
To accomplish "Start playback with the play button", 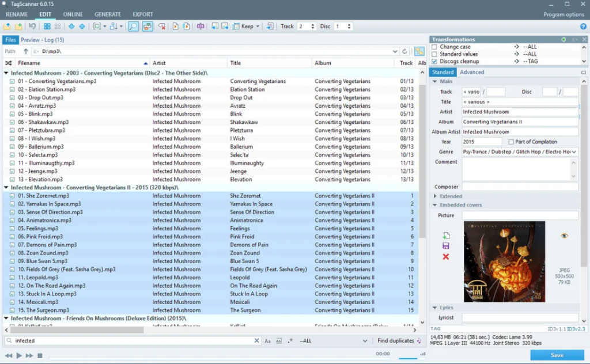I will coord(19,355).
